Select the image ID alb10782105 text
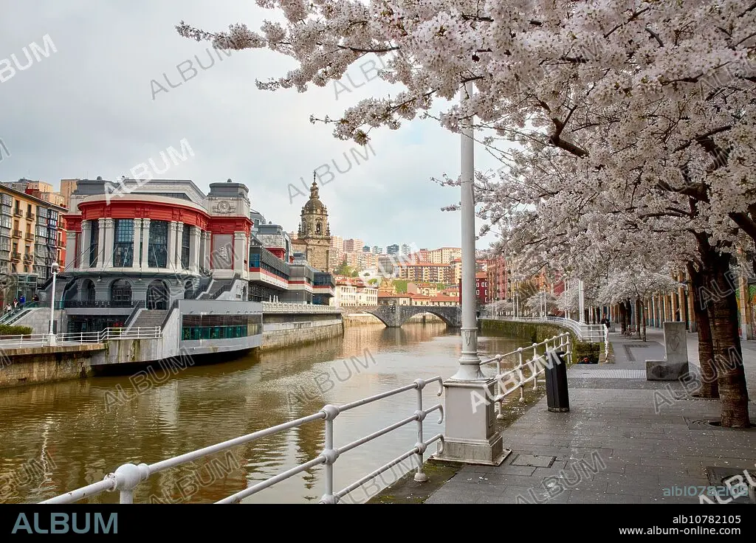This screenshot has height=543, width=756. [707, 519]
